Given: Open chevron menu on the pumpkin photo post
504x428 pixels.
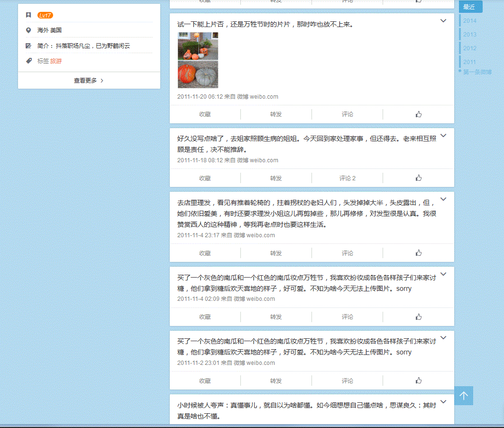Looking at the screenshot, I should pyautogui.click(x=443, y=21).
